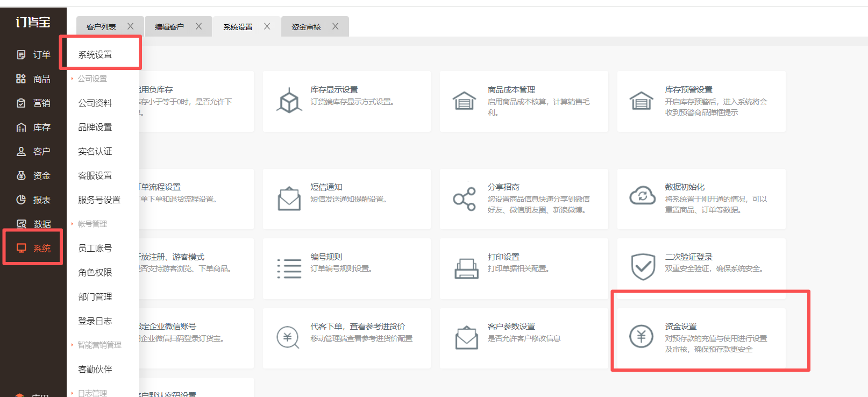Select 客服设置 in the submenu
The height and width of the screenshot is (397, 868).
coord(95,176)
